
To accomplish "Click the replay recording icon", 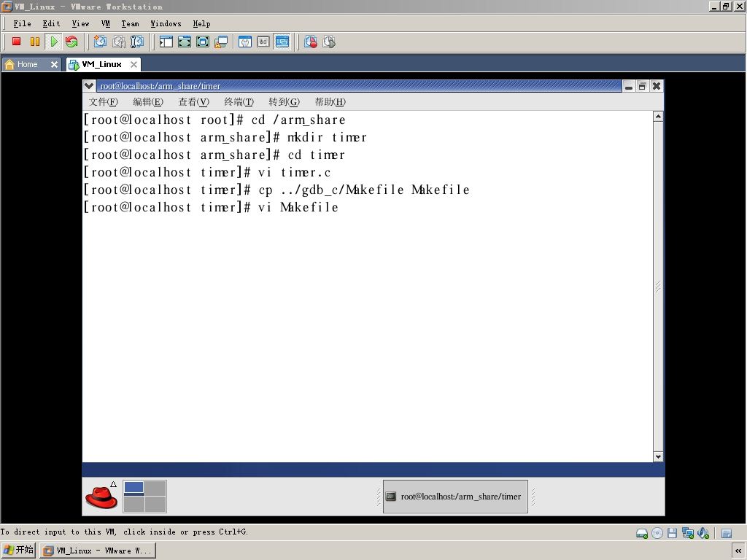I will [329, 42].
